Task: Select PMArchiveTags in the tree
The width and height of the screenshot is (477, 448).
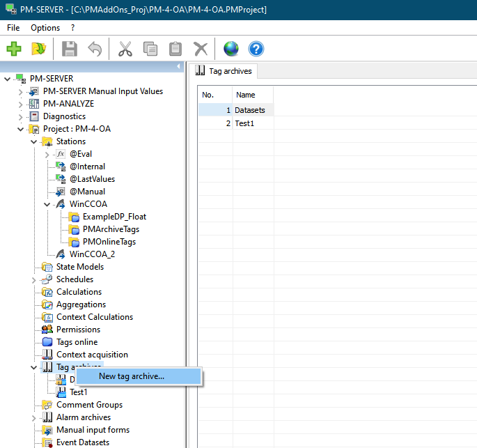Action: [x=111, y=229]
